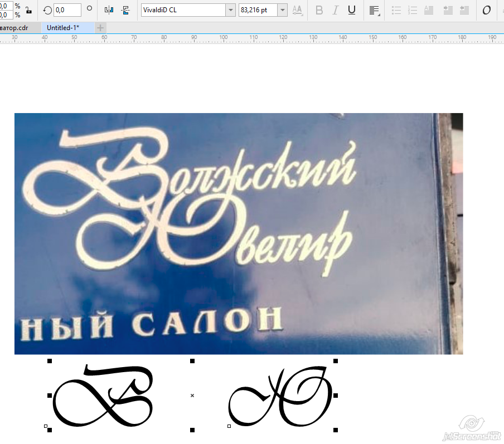Click the top-center selection handle
504x444 pixels.
pyautogui.click(x=192, y=361)
